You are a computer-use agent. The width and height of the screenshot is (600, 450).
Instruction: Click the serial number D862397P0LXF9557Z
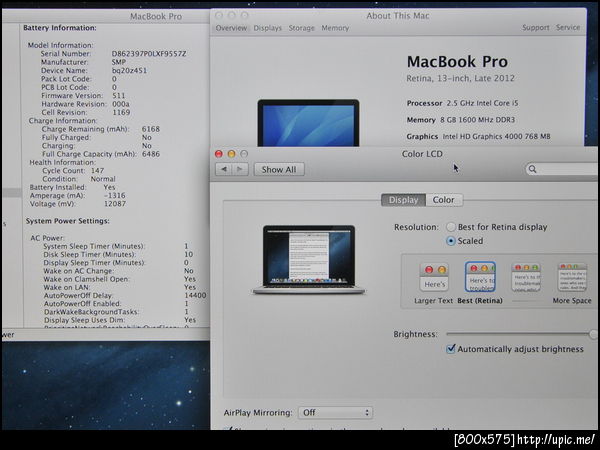[149, 54]
